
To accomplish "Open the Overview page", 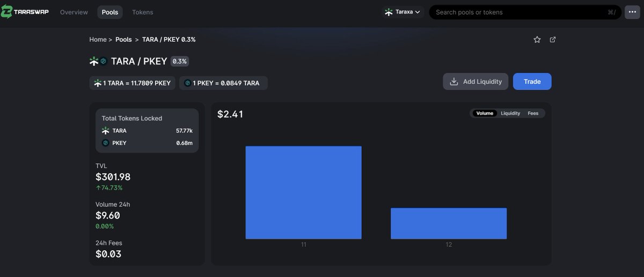I will 74,12.
